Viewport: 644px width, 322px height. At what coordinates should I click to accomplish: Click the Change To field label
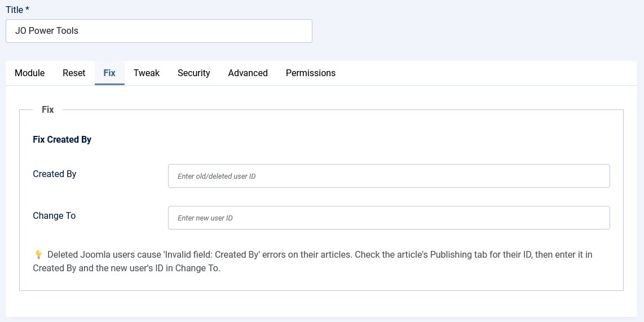click(54, 215)
